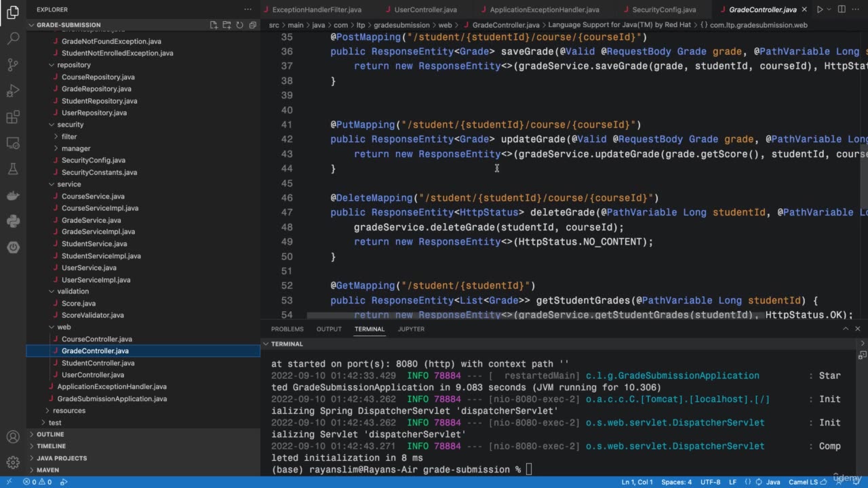Open the Accounts menu icon
The width and height of the screenshot is (868, 488).
(x=13, y=437)
